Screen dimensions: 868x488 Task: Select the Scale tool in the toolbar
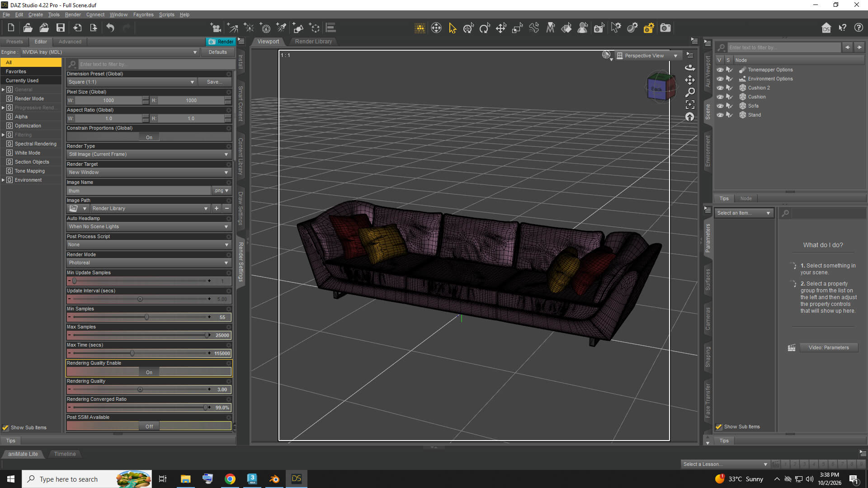517,28
